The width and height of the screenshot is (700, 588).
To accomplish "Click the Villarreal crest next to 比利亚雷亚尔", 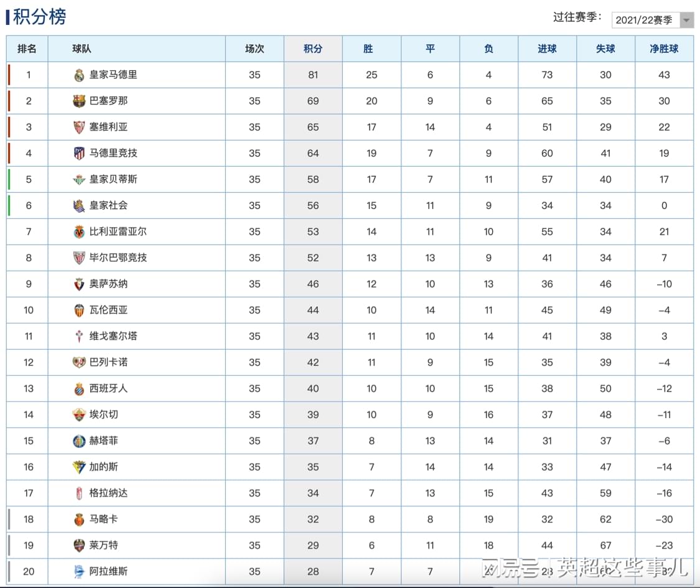I will click(x=79, y=231).
